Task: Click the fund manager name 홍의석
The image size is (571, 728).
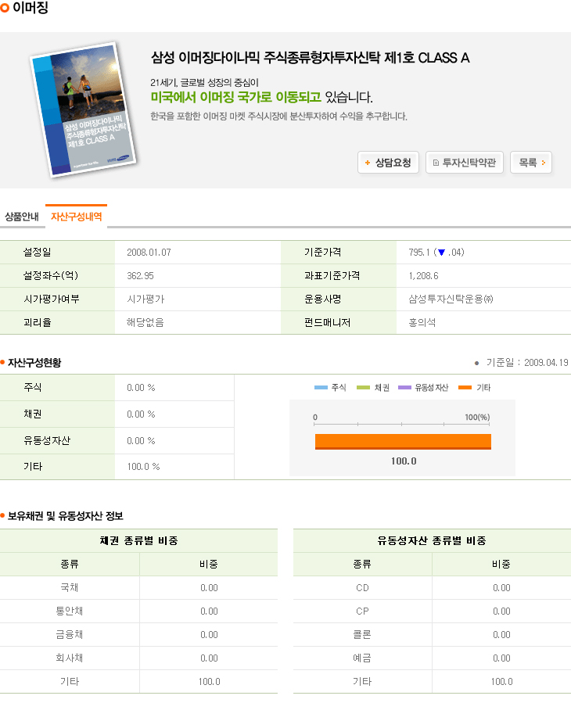Action: 422,322
